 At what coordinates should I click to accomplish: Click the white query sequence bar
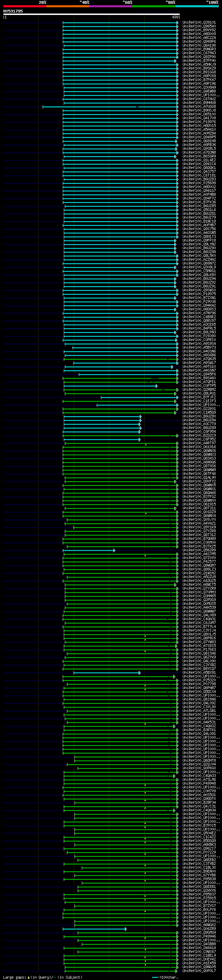coord(92,15)
